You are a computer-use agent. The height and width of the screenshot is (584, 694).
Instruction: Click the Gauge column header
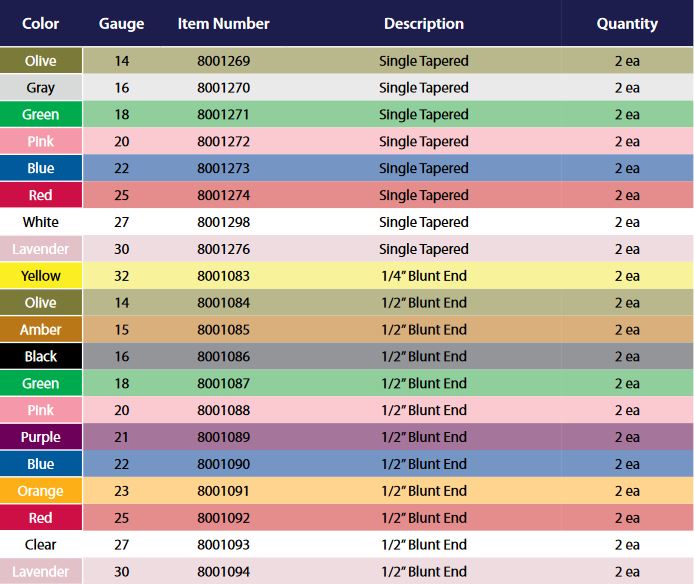coord(121,23)
